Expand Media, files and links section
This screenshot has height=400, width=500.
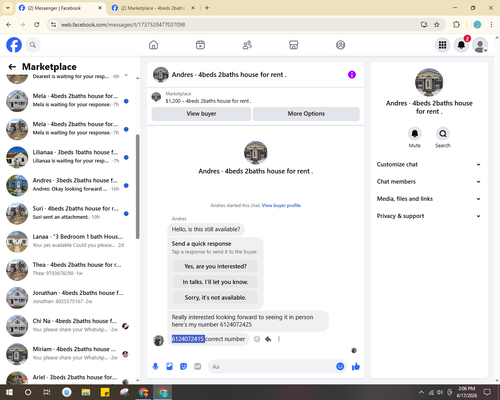pyautogui.click(x=429, y=199)
